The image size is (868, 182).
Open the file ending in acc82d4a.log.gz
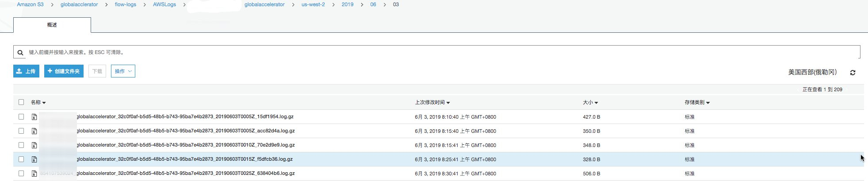pos(185,131)
